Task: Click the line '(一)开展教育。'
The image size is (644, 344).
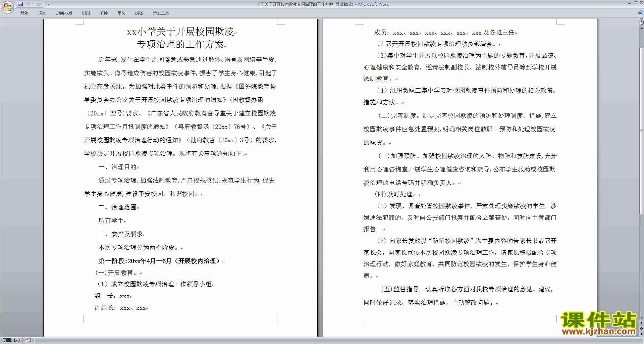Action: pyautogui.click(x=118, y=273)
